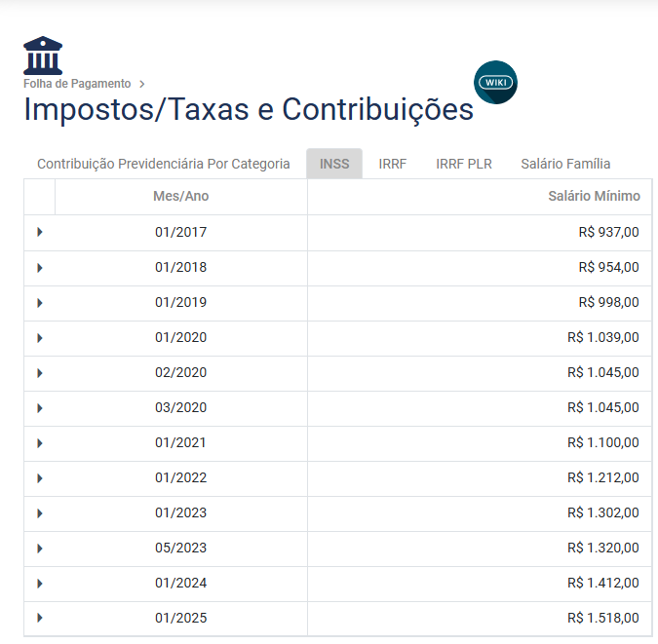Expand the 05/2023 row
This screenshot has width=658, height=644.
pos(40,548)
